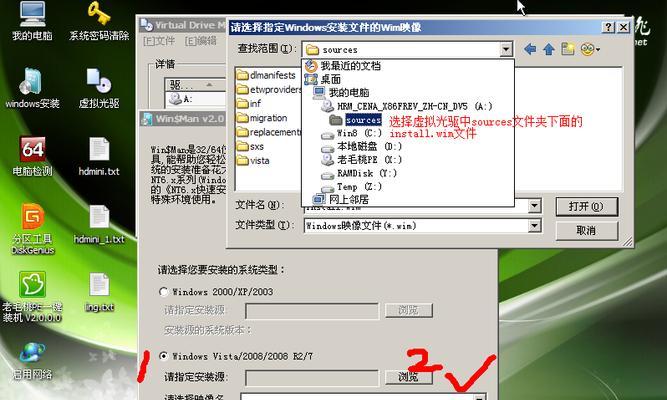This screenshot has height=400, width=667.
Task: Open the 文件类型 dropdown arrow
Action: [534, 226]
